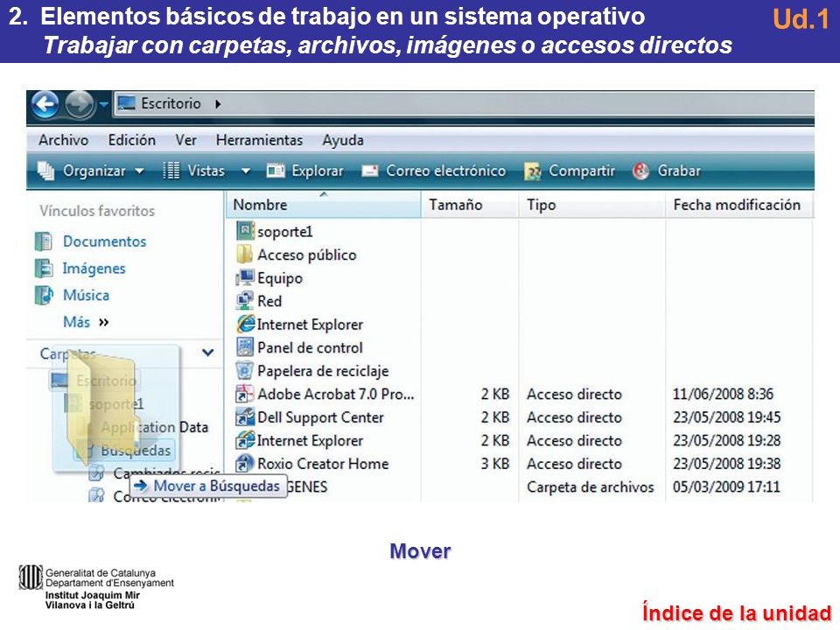Viewport: 840px width, 630px height.
Task: Click the blue Back arrow button
Action: [x=45, y=104]
